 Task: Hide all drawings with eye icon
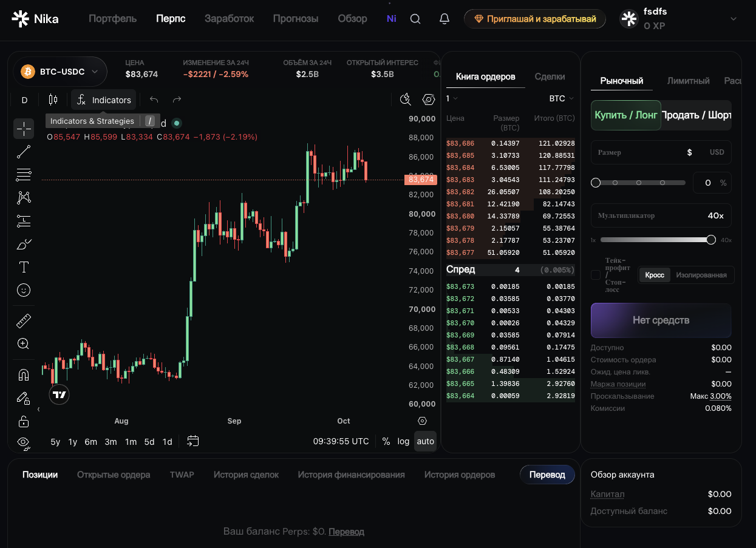click(24, 442)
